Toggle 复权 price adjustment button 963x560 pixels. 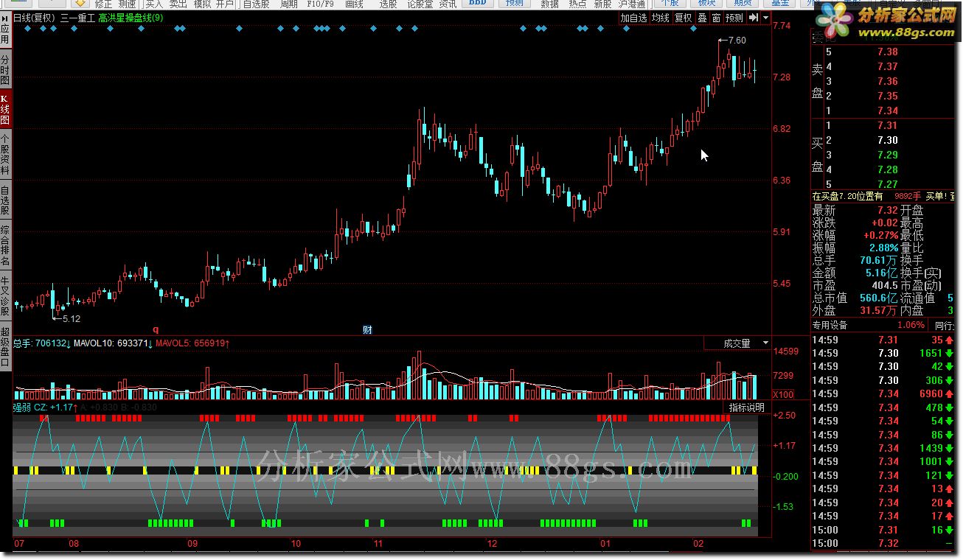683,18
